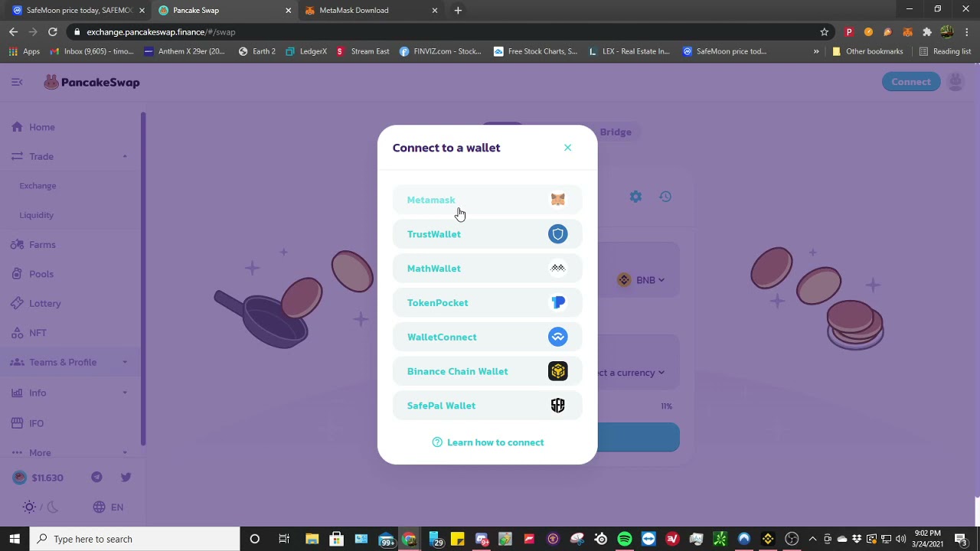Screen dimensions: 980x551
Task: Open Lottery in the sidebar
Action: point(70,304)
